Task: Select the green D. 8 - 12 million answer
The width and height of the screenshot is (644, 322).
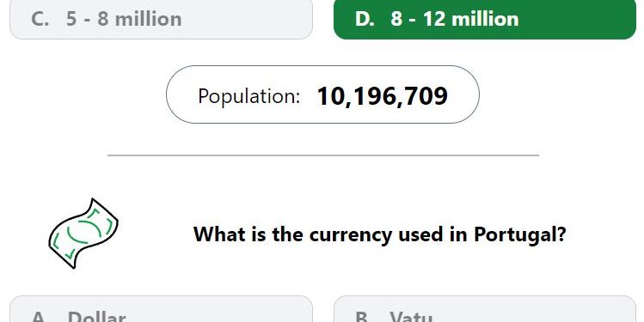Action: pos(485,19)
